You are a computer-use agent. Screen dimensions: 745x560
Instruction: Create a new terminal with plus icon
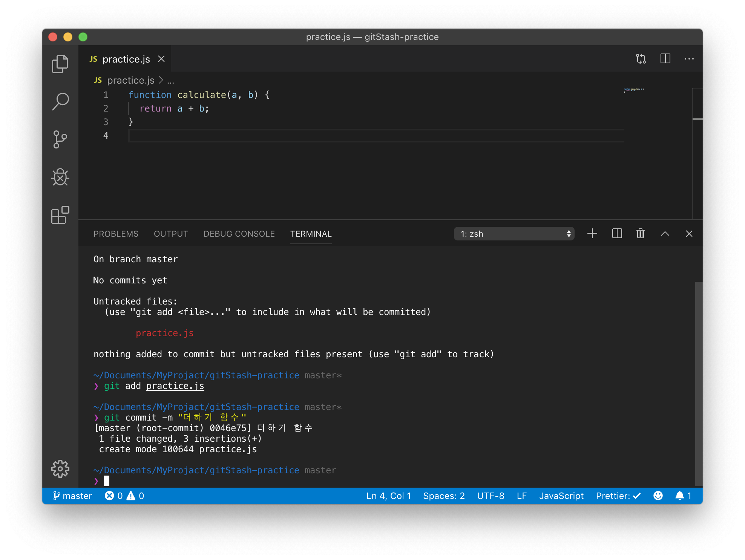592,234
